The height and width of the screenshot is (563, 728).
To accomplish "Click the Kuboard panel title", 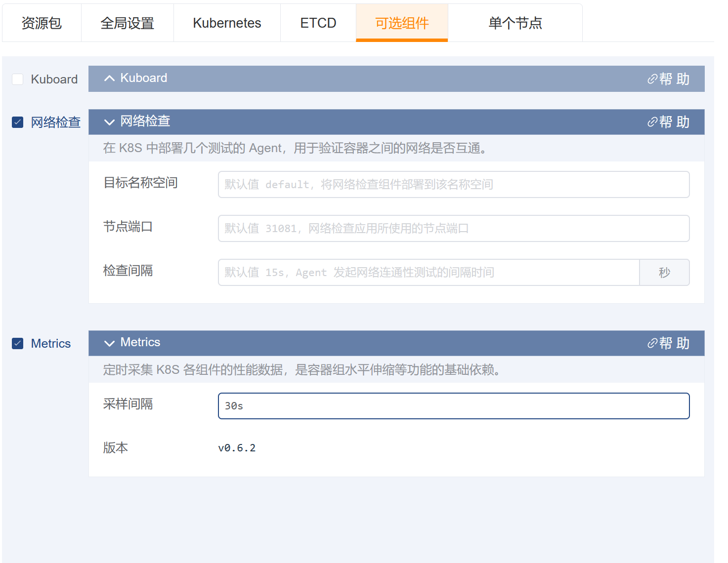I will (x=144, y=78).
